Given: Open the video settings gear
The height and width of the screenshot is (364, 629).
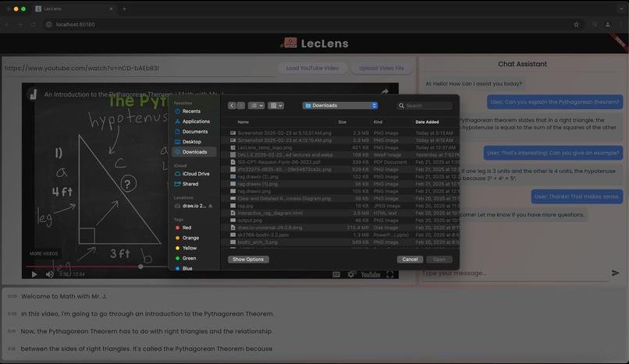Looking at the screenshot, I should point(351,274).
